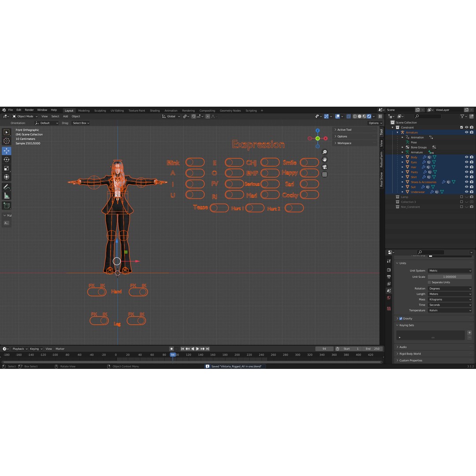Click the Unit Scale value field
This screenshot has height=476, width=476.
tap(450, 277)
